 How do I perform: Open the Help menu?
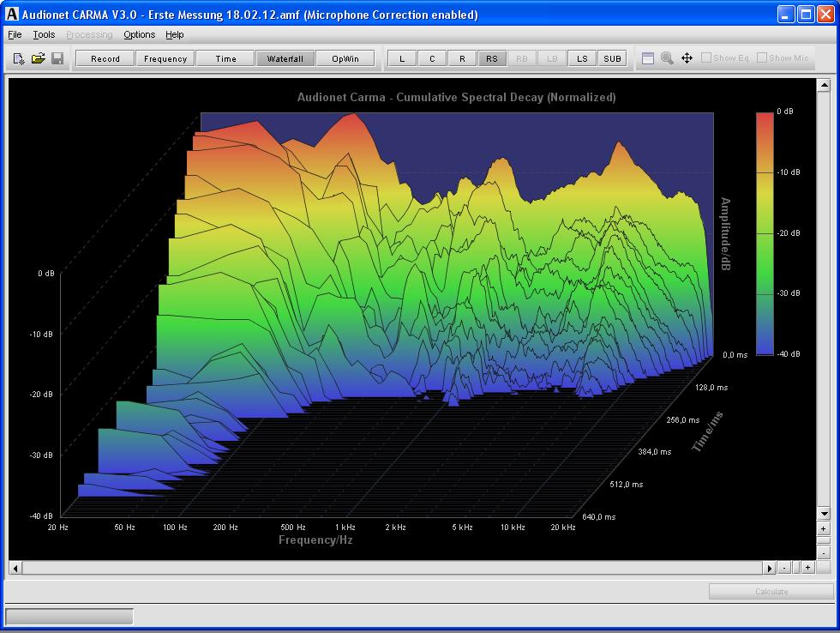tap(175, 34)
